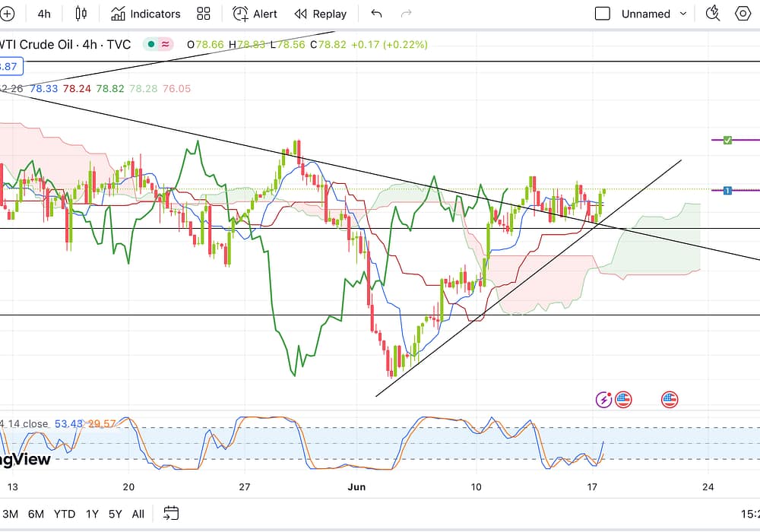Select the green checkmark order line marker
760x532 pixels.
(727, 140)
